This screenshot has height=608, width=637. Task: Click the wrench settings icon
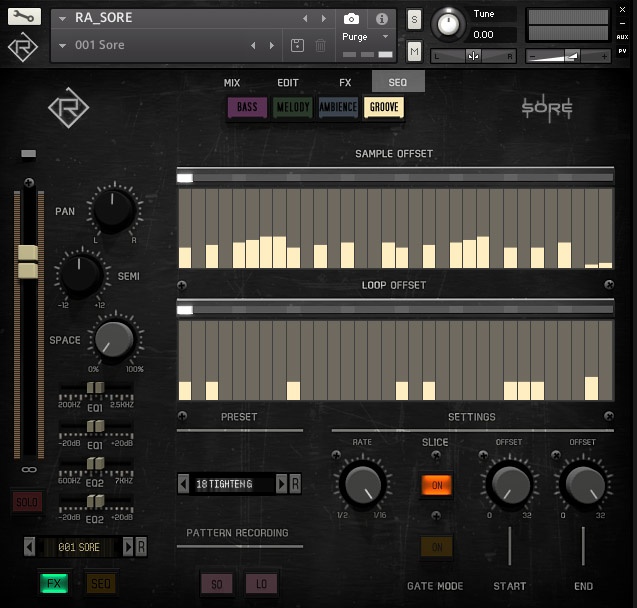(x=24, y=17)
